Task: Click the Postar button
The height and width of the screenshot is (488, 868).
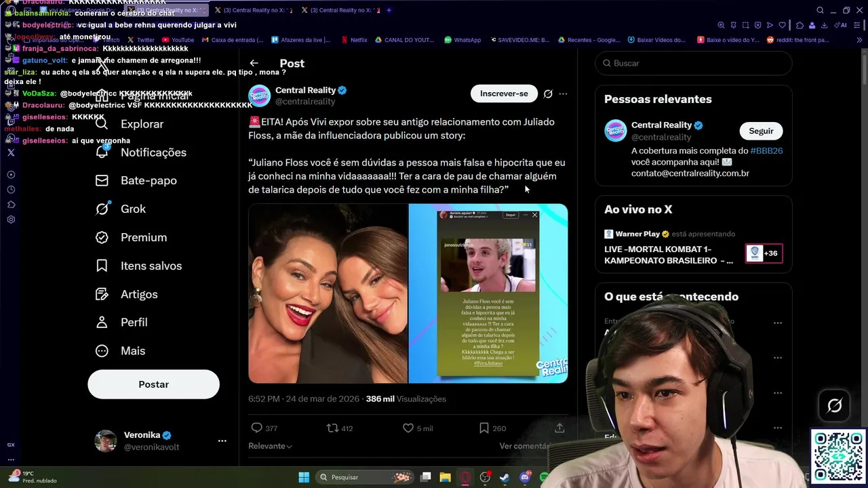Action: pyautogui.click(x=153, y=384)
